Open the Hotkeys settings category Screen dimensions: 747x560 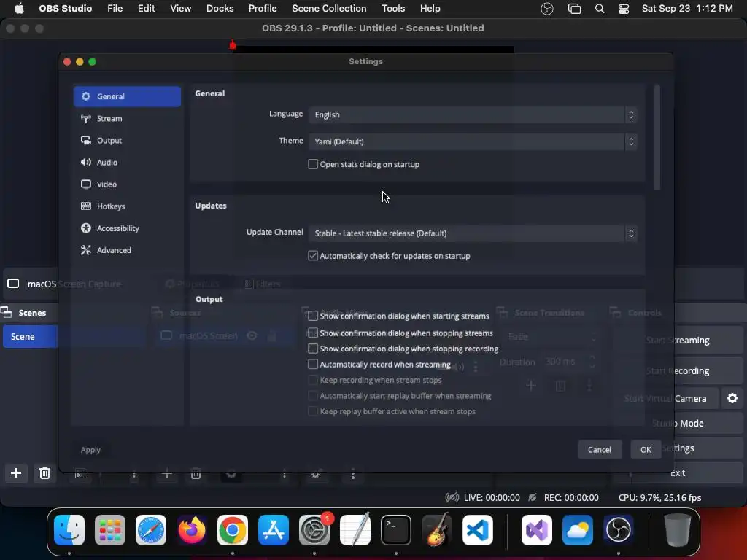click(x=127, y=206)
